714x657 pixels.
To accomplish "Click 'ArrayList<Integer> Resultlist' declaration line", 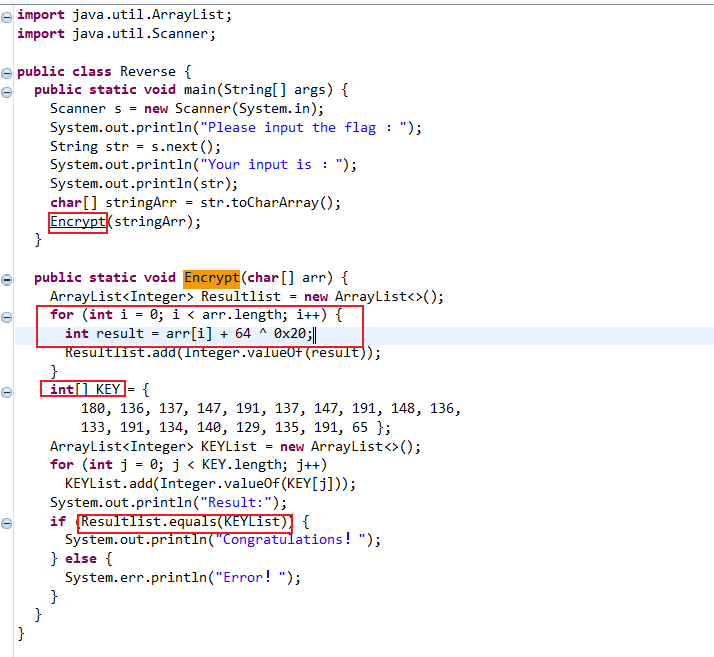I will pos(246,296).
